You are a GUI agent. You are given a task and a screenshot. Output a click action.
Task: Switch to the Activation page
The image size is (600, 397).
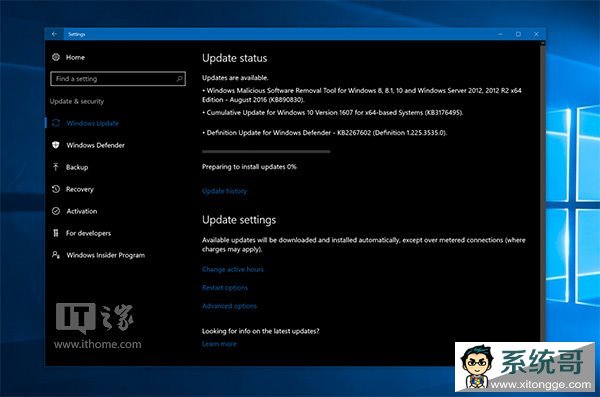pyautogui.click(x=82, y=211)
